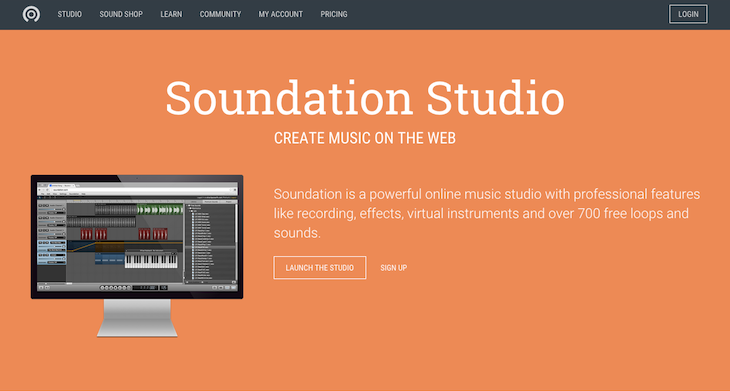Open the Sound Shop nav item
730x391 pixels.
pyautogui.click(x=121, y=14)
